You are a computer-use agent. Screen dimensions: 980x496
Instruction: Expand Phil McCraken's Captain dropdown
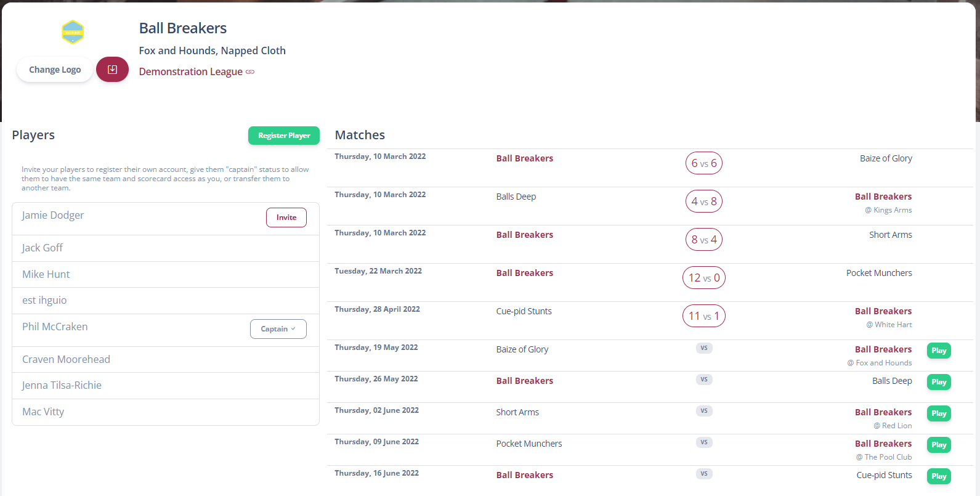click(278, 329)
